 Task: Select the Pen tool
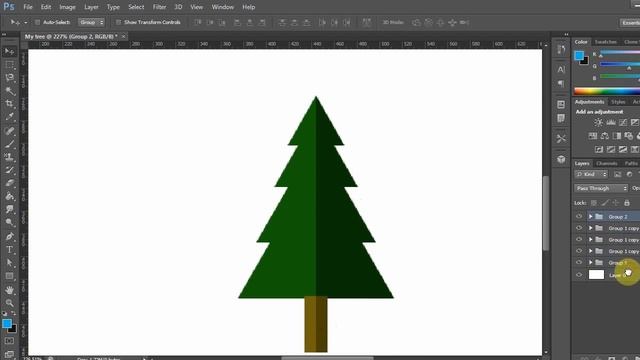(x=9, y=236)
